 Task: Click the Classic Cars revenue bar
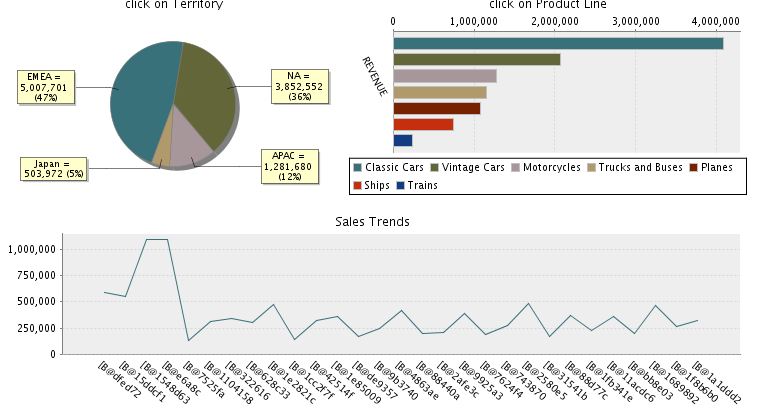pyautogui.click(x=557, y=43)
